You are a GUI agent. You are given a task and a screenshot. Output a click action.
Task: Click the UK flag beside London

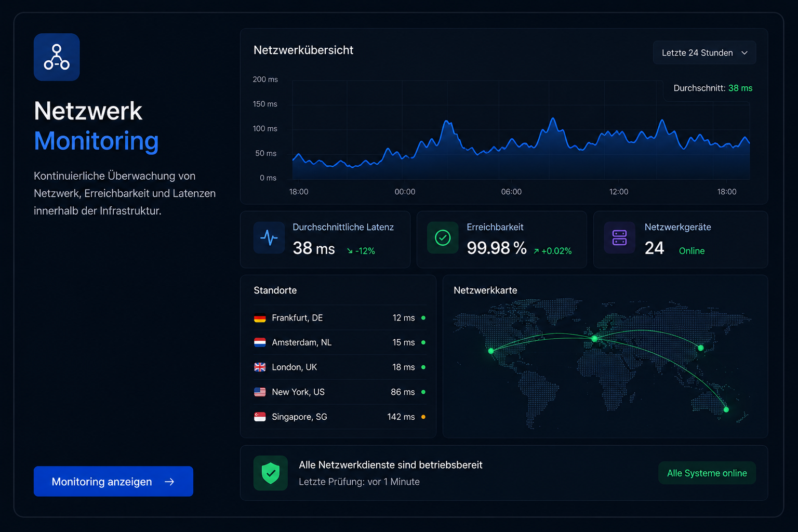point(260,367)
